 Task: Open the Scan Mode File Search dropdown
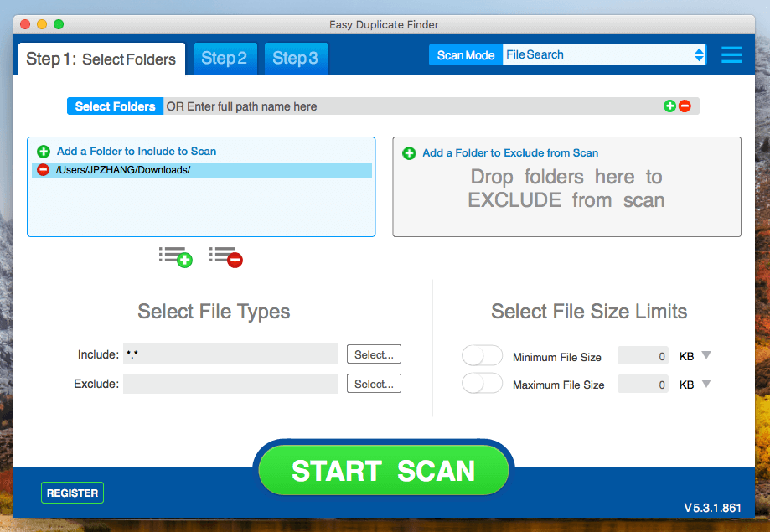[x=604, y=54]
